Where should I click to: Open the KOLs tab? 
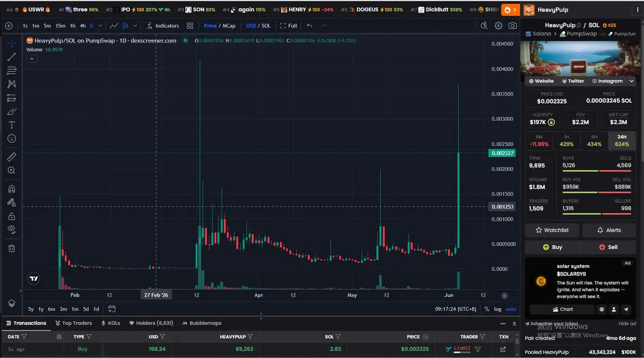[x=111, y=323]
